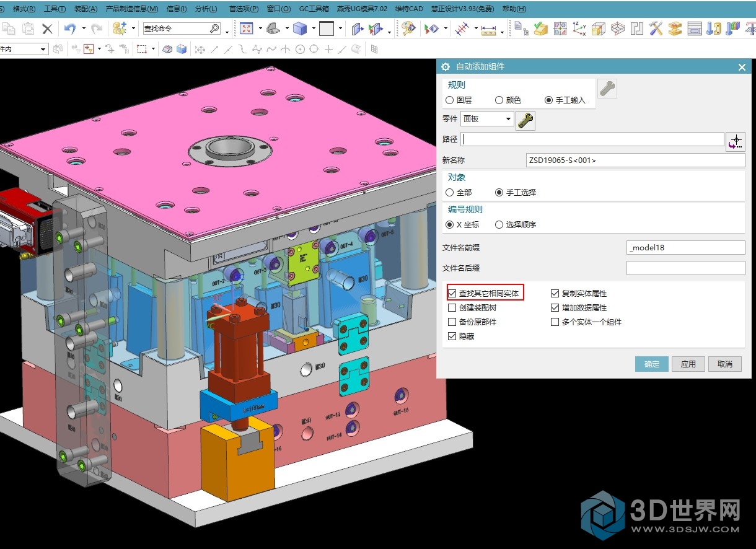
Task: Choose the 选择顺序 numbering radio option
Action: click(x=499, y=224)
